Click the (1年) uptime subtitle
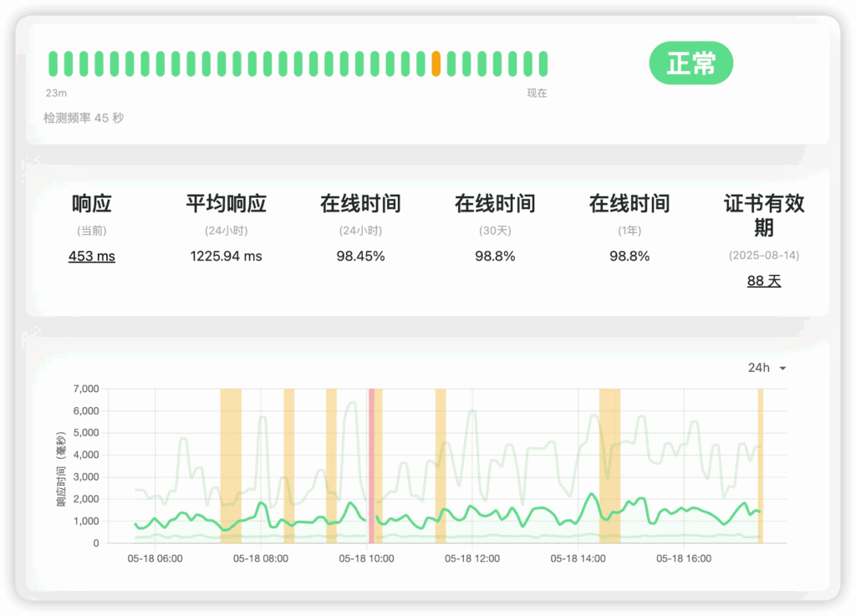The width and height of the screenshot is (856, 616). 629,230
